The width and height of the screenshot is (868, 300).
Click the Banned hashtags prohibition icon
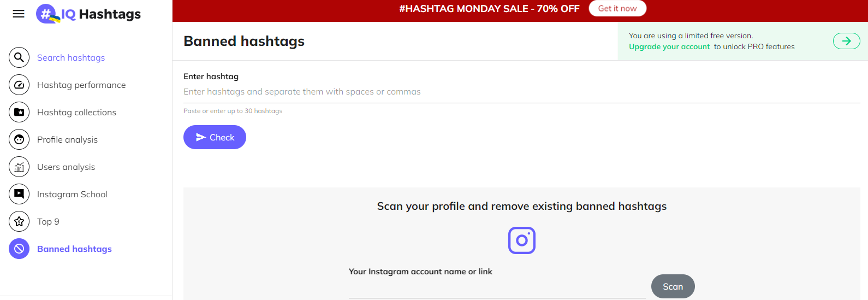(x=19, y=249)
